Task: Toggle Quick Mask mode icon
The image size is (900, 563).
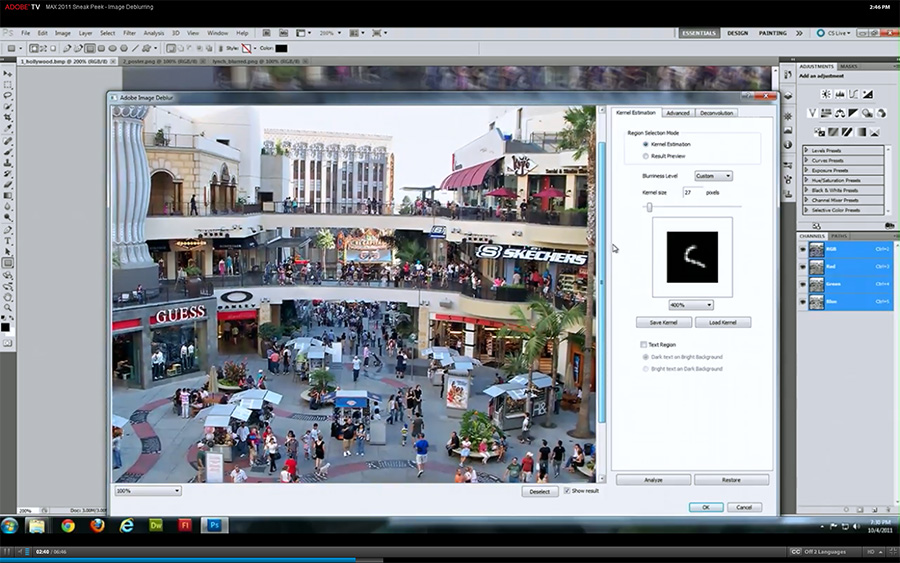Action: 7,343
